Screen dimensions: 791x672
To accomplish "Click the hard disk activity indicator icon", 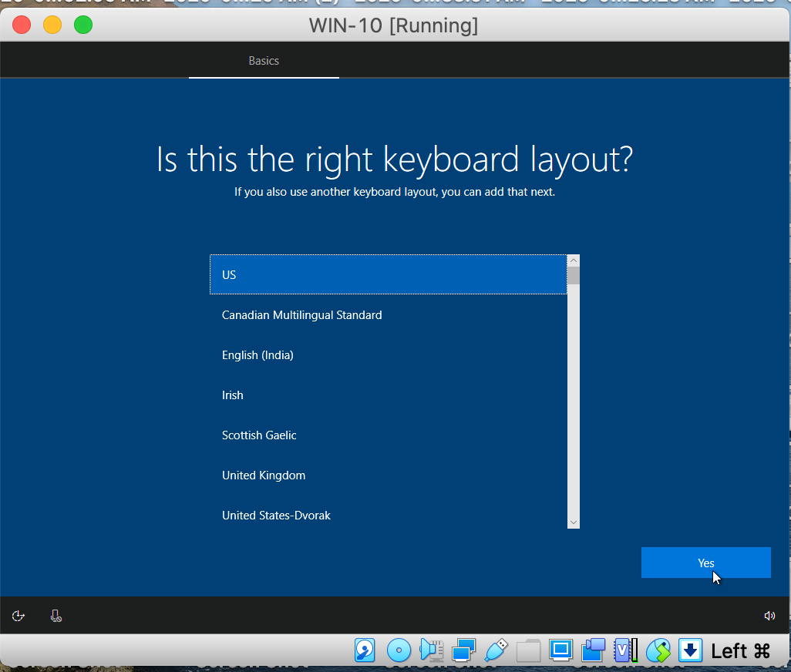I will 365,650.
